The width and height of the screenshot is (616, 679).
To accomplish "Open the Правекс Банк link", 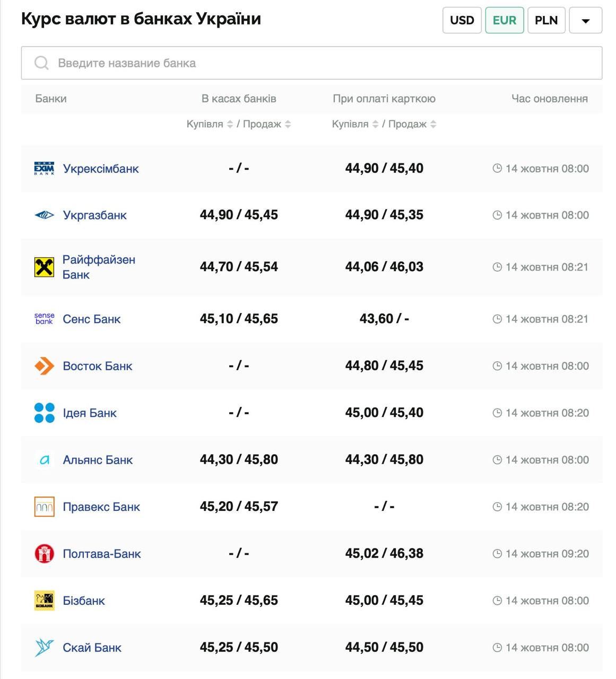I will tap(101, 507).
